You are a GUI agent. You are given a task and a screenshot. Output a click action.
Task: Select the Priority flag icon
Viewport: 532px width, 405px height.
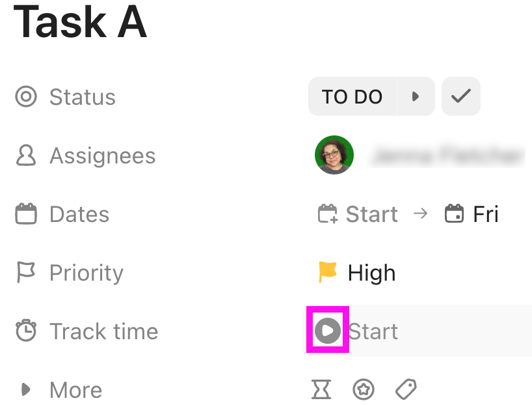click(x=25, y=272)
